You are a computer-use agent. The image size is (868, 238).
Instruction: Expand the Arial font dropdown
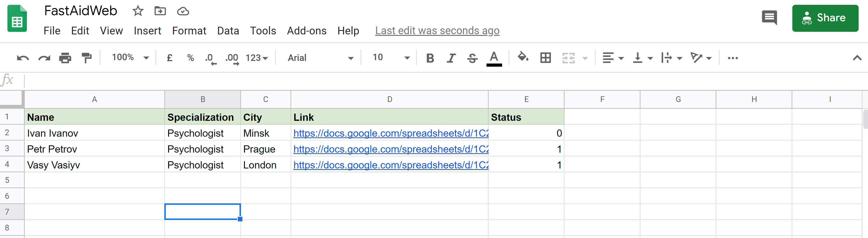(320, 58)
